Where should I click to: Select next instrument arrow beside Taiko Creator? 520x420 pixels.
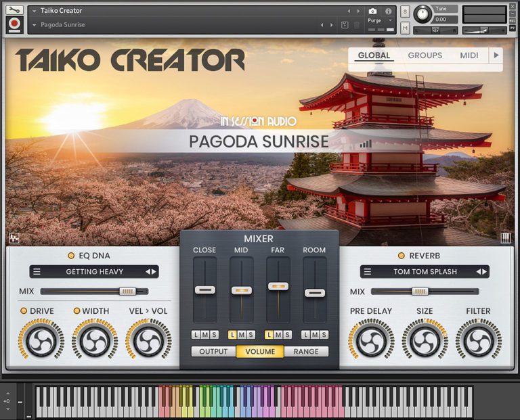[x=358, y=11]
